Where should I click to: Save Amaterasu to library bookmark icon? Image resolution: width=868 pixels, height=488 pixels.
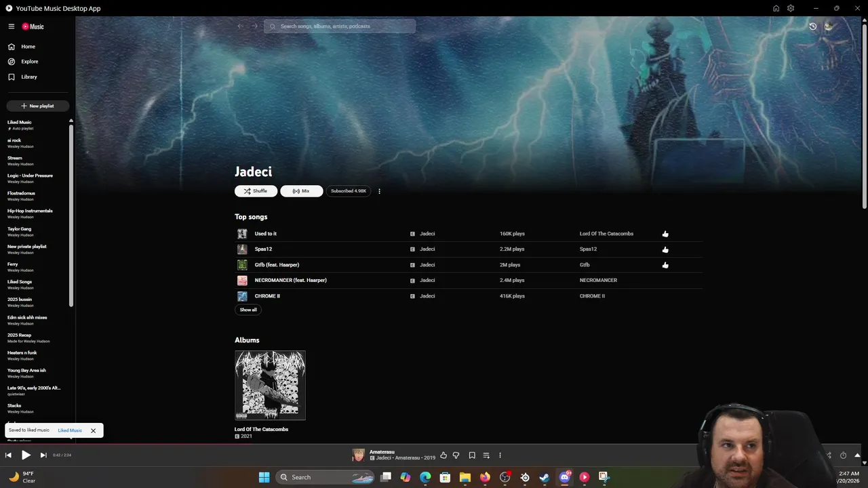pos(472,455)
